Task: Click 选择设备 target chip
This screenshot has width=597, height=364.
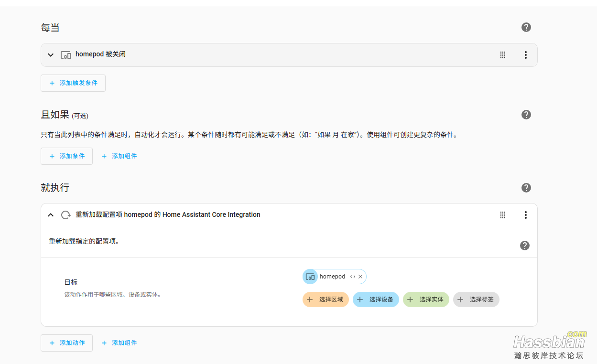Action: 376,300
